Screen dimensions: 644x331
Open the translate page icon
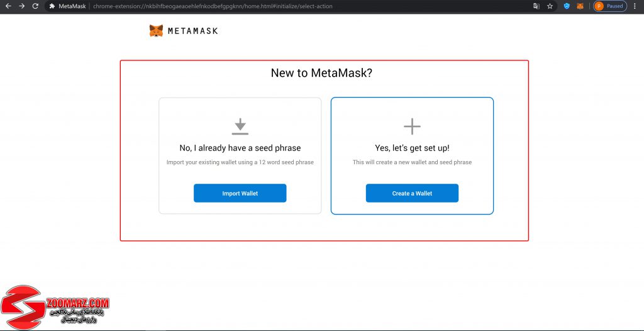point(536,6)
